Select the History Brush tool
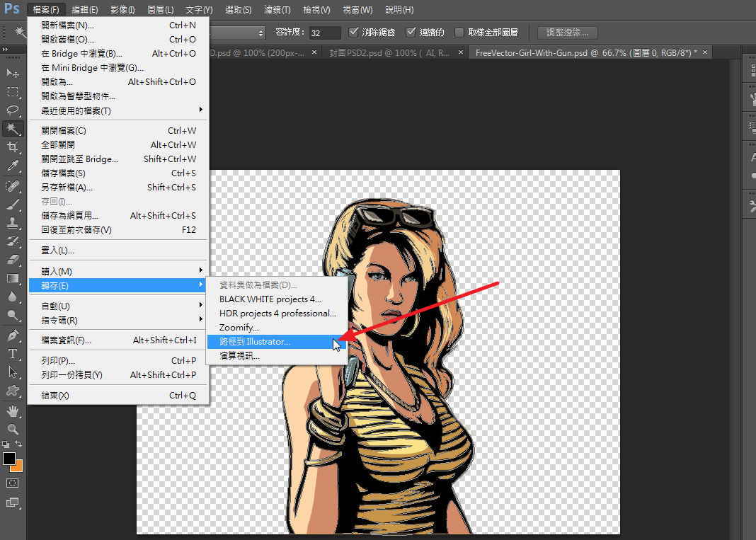756x540 pixels. pos(13,241)
